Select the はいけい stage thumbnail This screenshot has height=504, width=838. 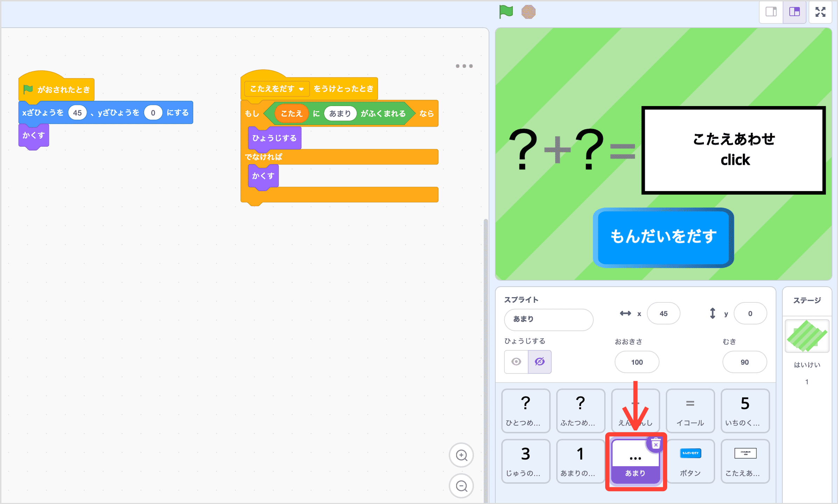coord(806,336)
